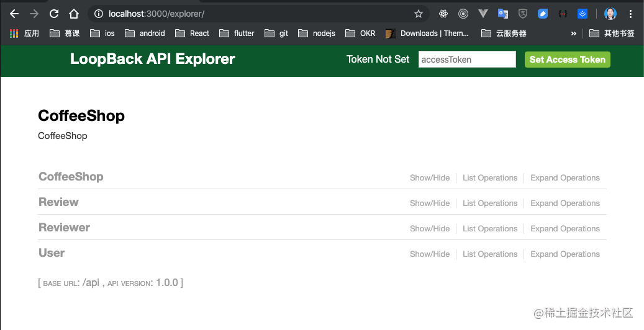
Task: Click the gray shield extension icon
Action: [522, 14]
